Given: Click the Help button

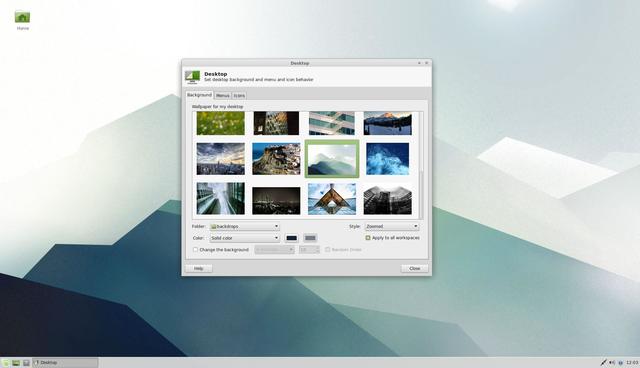Looking at the screenshot, I should pos(198,268).
